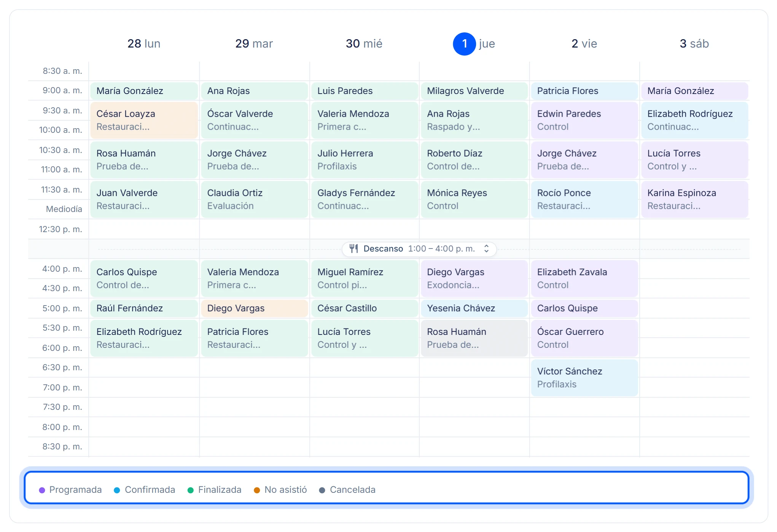This screenshot has width=777, height=532.
Task: Open César Castillo Wednesday appointment
Action: [x=364, y=308]
